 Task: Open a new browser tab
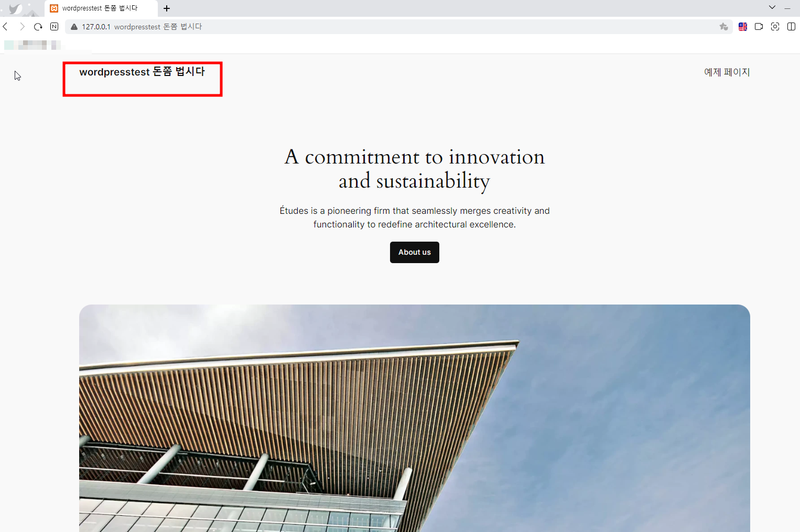coord(167,8)
